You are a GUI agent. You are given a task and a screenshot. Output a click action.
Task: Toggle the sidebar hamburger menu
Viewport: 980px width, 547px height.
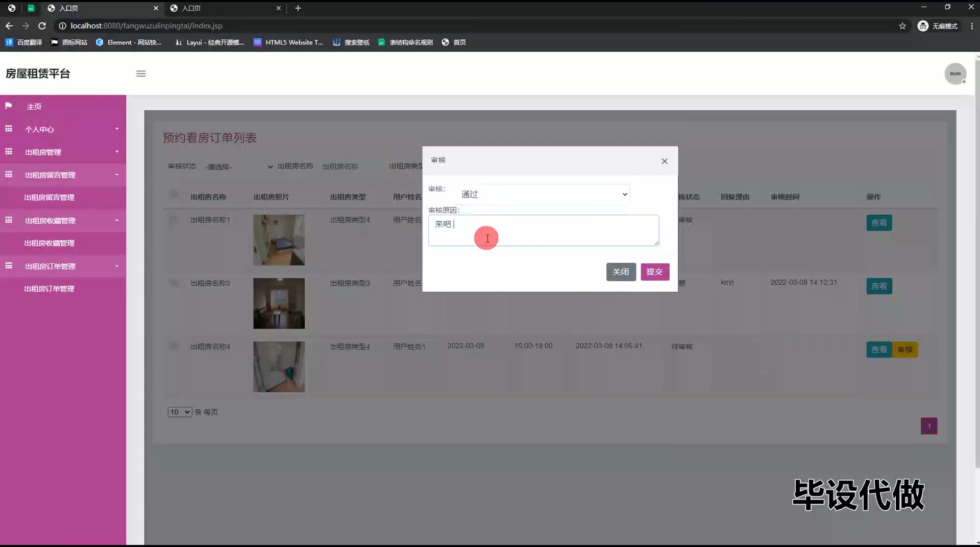141,73
